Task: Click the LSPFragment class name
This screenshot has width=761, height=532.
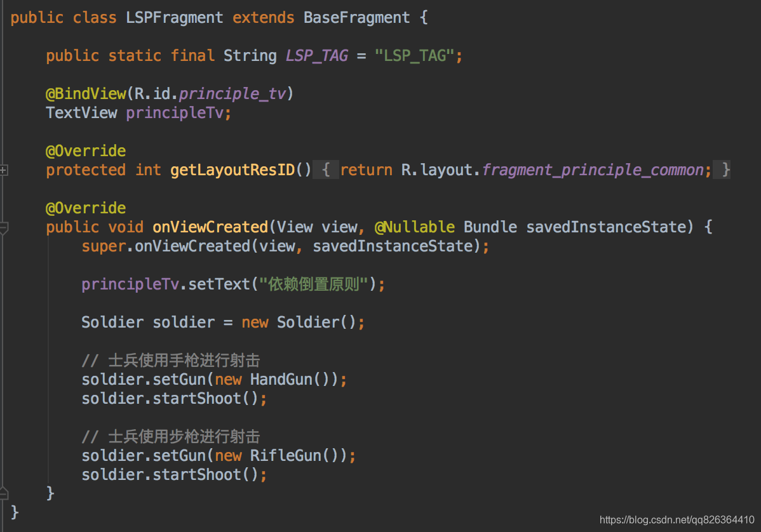Action: click(174, 18)
